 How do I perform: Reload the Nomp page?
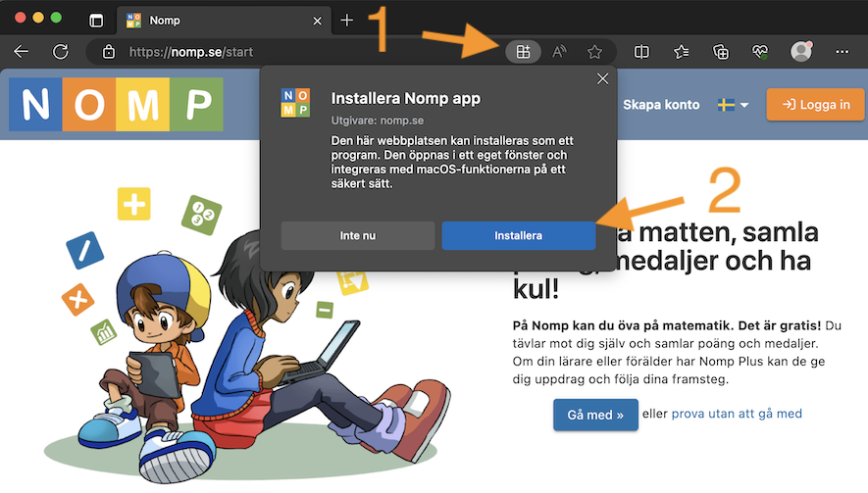pos(61,52)
